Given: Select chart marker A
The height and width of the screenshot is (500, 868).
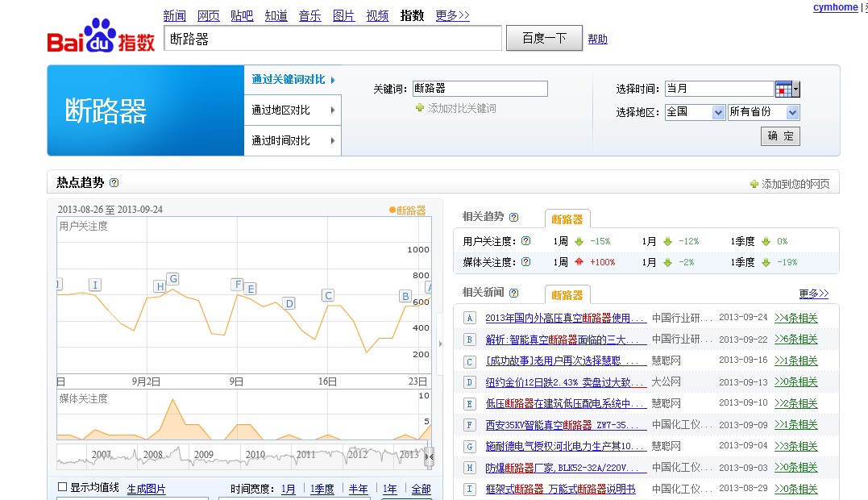Looking at the screenshot, I should [428, 287].
